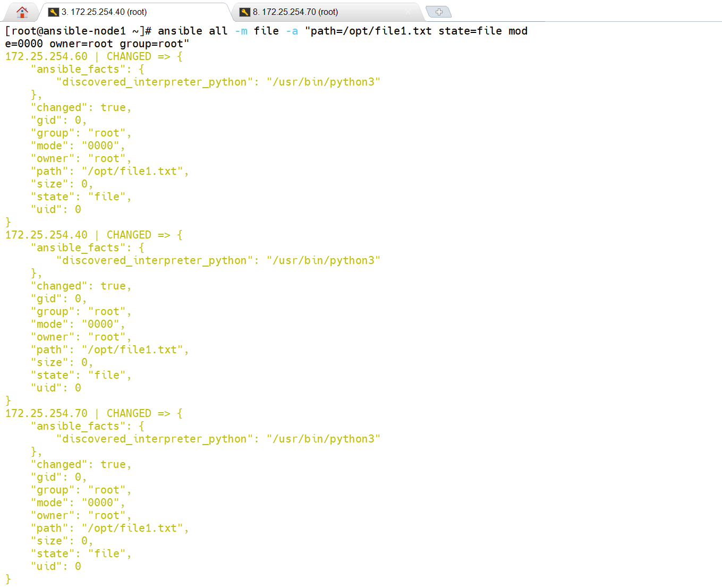Open a new tab with the plus button
Viewport: 722px width, 588px height.
pyautogui.click(x=438, y=12)
